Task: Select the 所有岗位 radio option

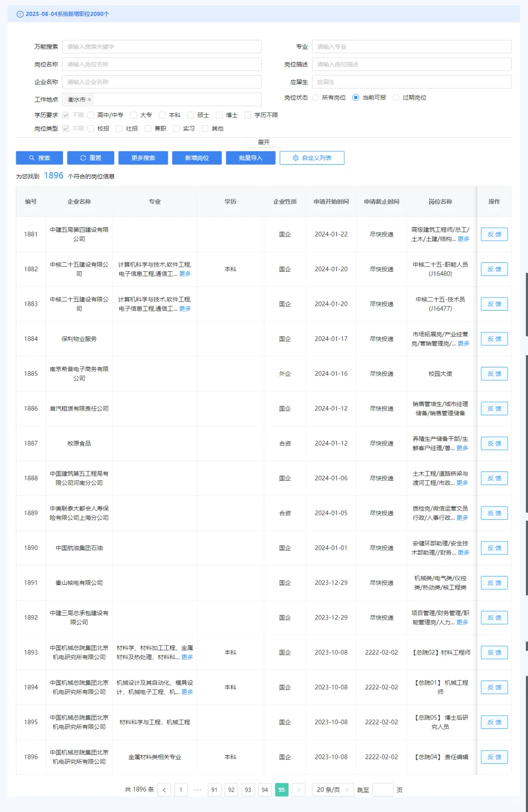Action: 315,97
